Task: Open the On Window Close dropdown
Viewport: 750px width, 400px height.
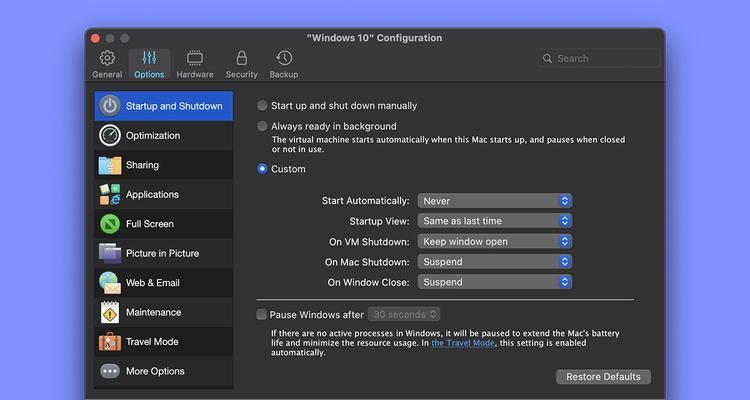Action: tap(495, 282)
